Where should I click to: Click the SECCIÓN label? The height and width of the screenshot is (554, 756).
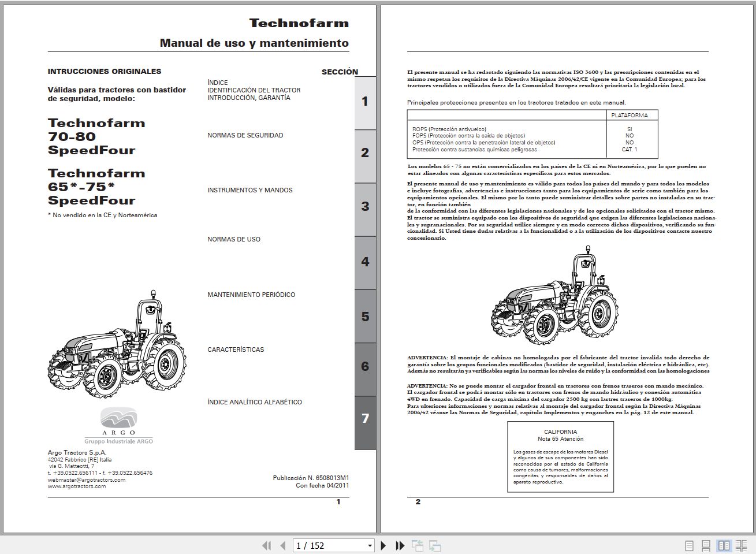click(x=340, y=72)
